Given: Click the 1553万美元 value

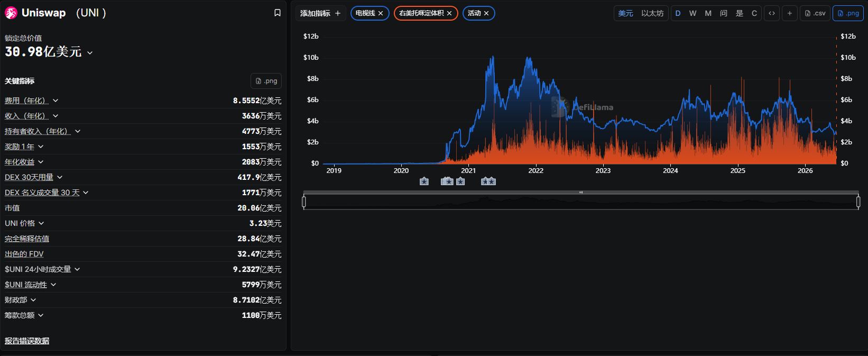Looking at the screenshot, I should [262, 147].
